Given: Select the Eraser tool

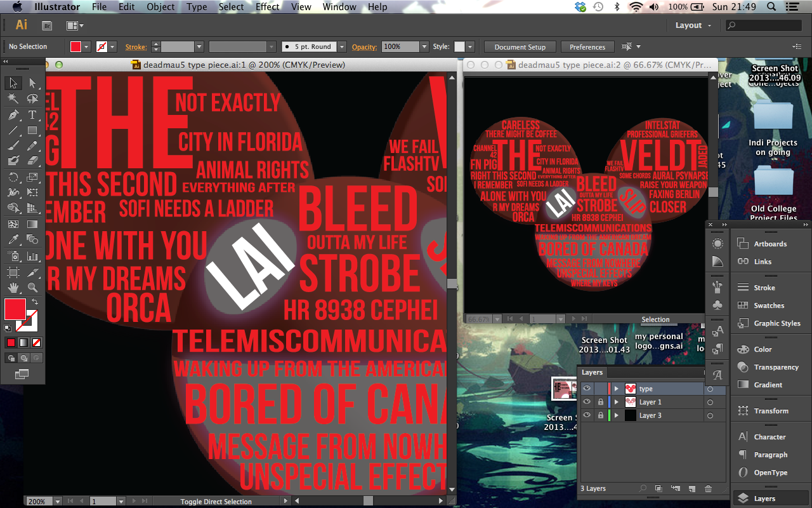Looking at the screenshot, I should coord(32,161).
